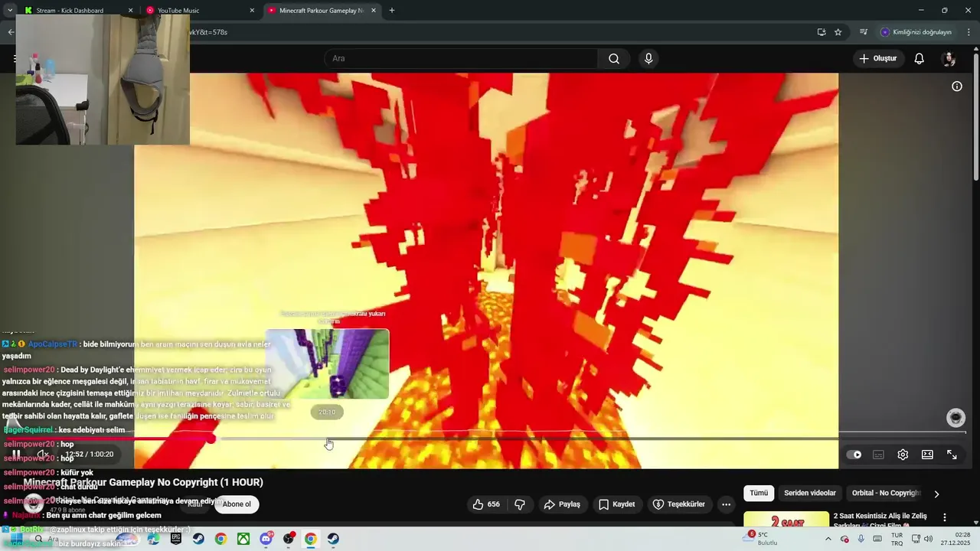This screenshot has width=980, height=551.
Task: Toggle the autoplay switch
Action: coord(854,455)
